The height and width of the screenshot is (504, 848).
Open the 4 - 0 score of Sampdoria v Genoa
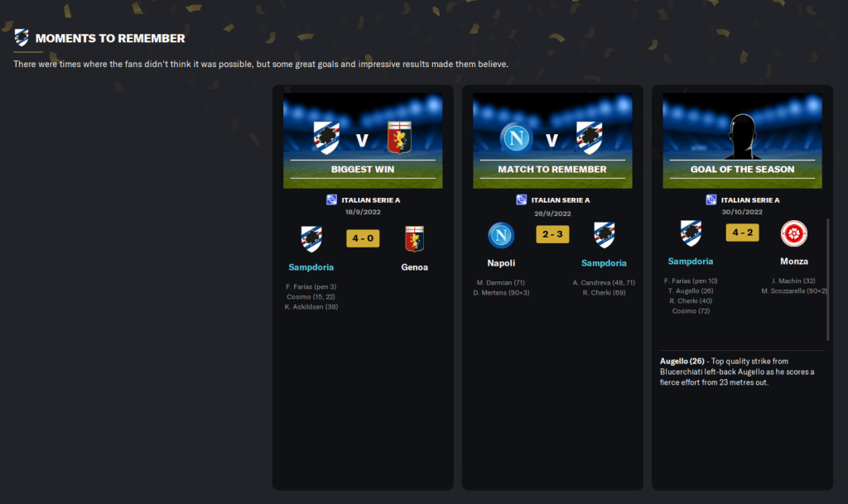[363, 238]
